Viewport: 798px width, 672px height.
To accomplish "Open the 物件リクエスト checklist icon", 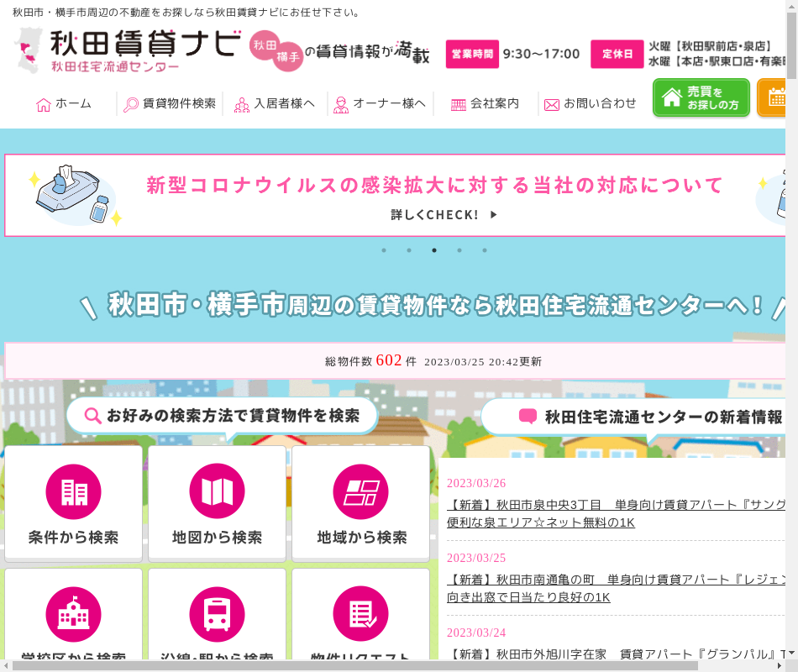I will (360, 614).
